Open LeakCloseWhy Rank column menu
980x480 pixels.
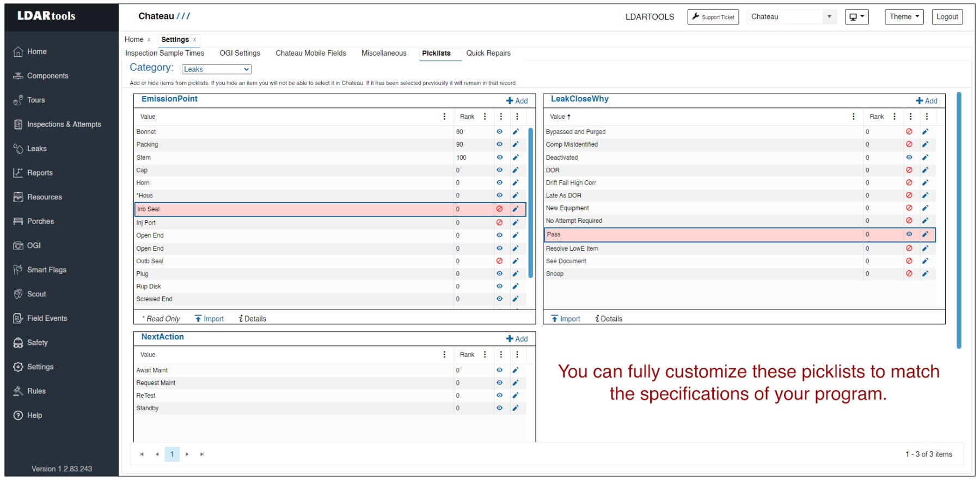[894, 117]
